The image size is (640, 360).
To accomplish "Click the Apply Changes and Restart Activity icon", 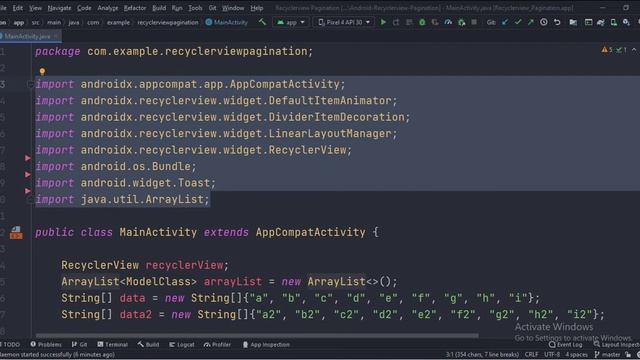I will tap(396, 22).
